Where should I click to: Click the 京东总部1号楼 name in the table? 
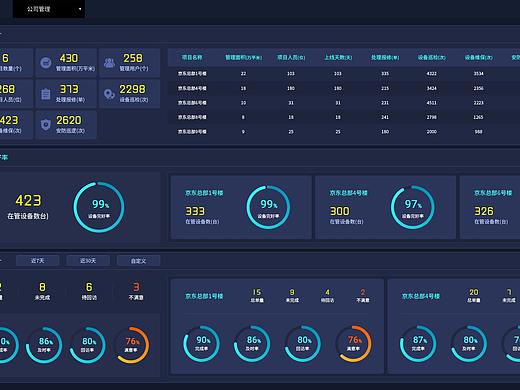pos(192,73)
